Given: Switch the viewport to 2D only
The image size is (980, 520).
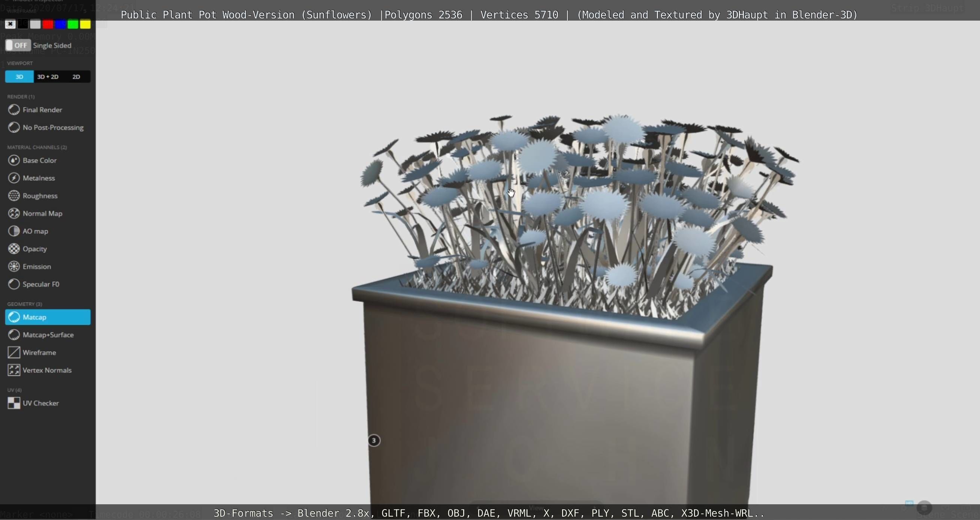Looking at the screenshot, I should (76, 76).
